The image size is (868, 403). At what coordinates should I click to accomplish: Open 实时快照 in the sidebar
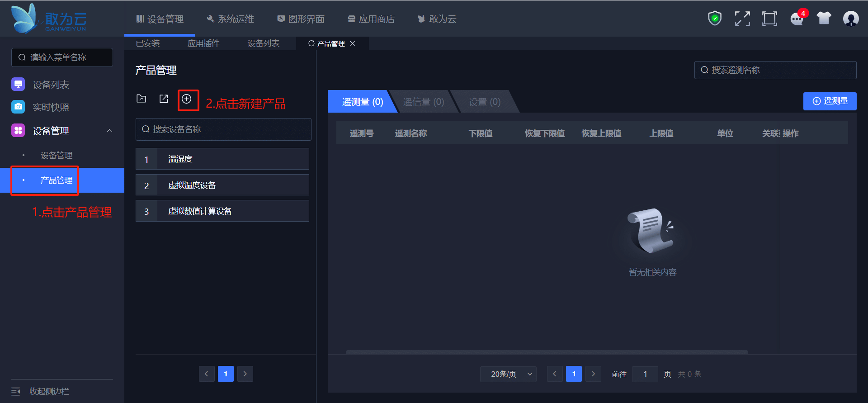tap(51, 107)
